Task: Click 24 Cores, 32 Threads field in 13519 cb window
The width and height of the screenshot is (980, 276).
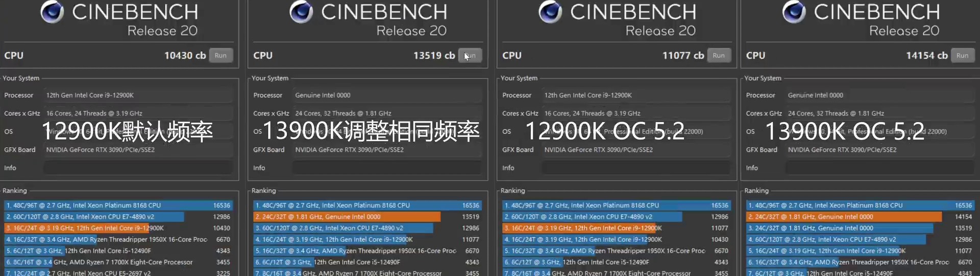Action: (x=387, y=113)
